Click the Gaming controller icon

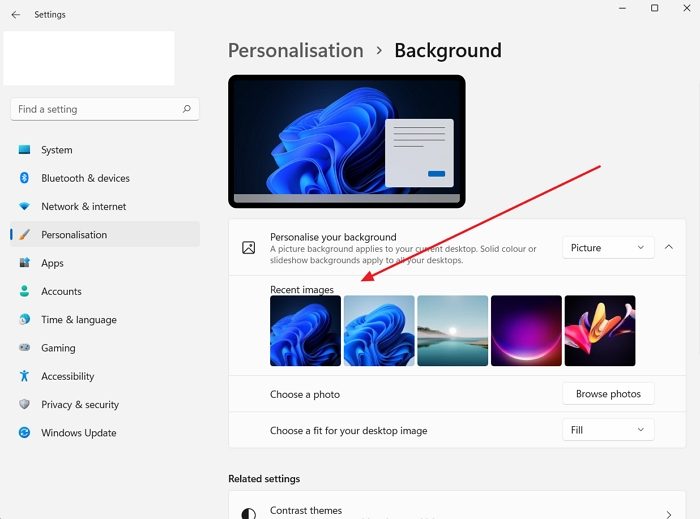pyautogui.click(x=25, y=347)
